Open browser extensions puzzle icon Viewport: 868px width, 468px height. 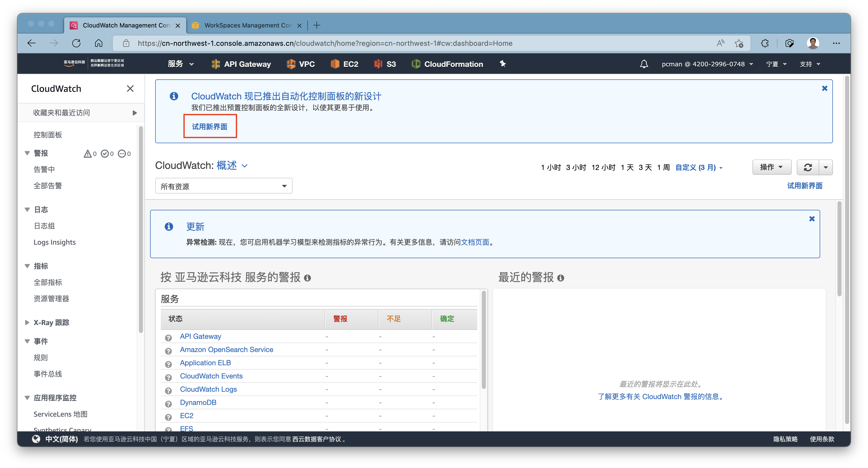765,43
